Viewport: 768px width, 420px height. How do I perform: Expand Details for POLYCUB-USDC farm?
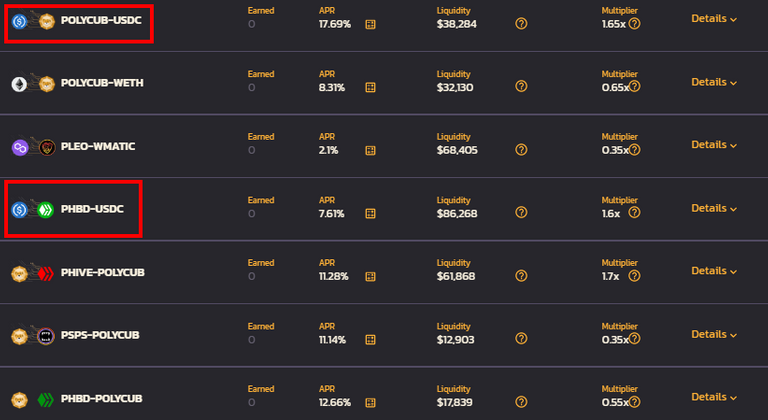pyautogui.click(x=714, y=19)
